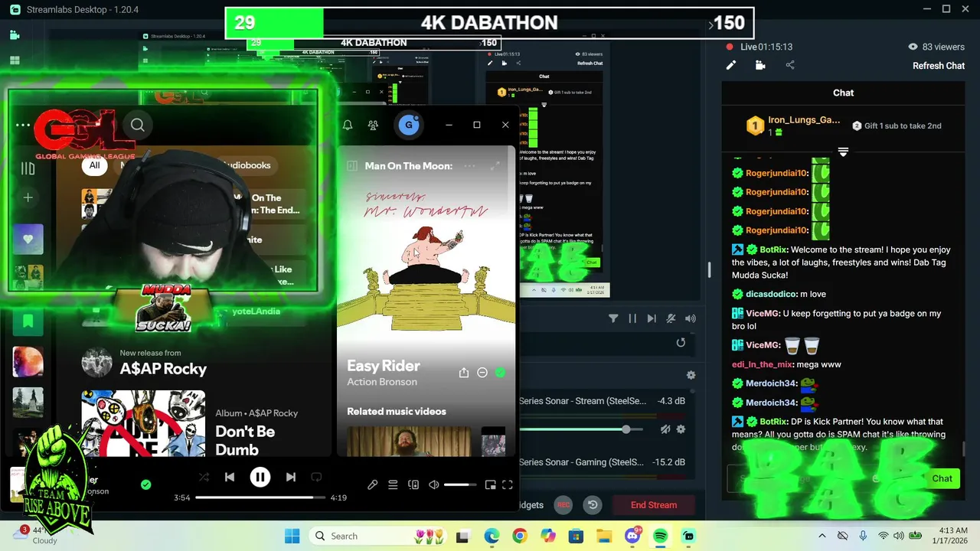Toggle the crossed-out mute icon in the mixer toolbar

[x=671, y=318]
